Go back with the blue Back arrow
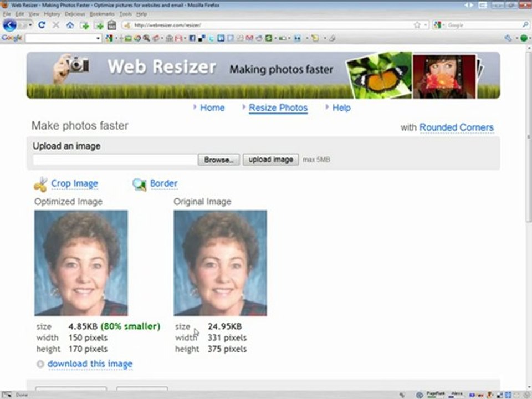The width and height of the screenshot is (532, 399). 9,25
